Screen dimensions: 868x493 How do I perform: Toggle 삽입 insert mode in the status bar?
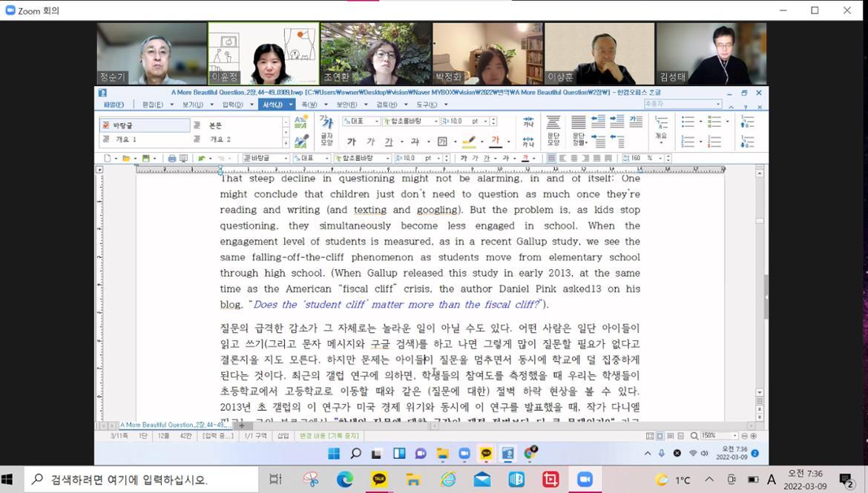(x=283, y=436)
